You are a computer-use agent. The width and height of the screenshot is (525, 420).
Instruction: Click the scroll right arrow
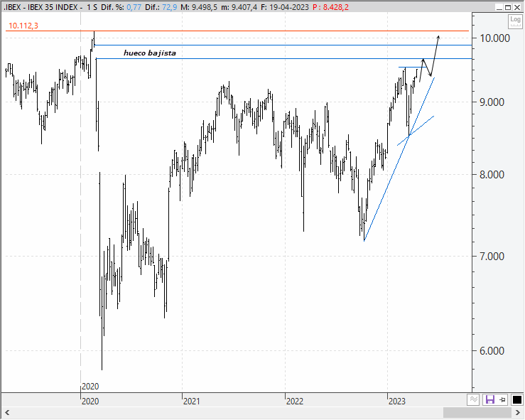coord(518,412)
